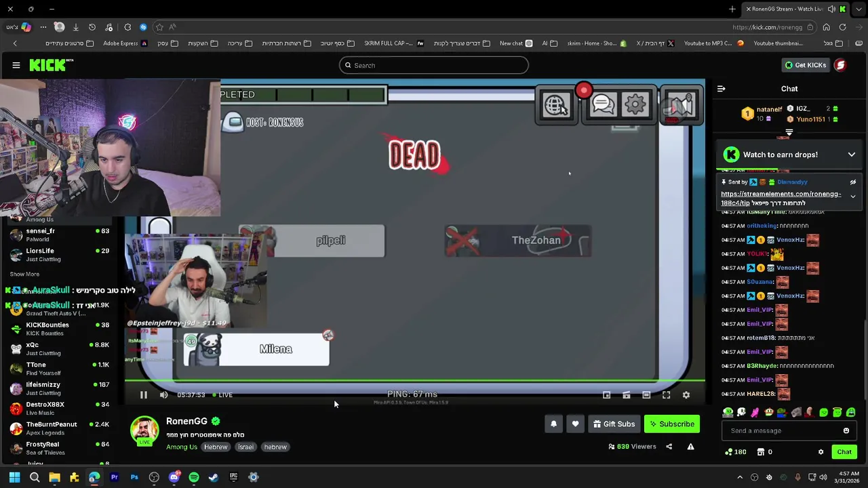
Task: Follow RonenGG with the heart button
Action: (575, 424)
